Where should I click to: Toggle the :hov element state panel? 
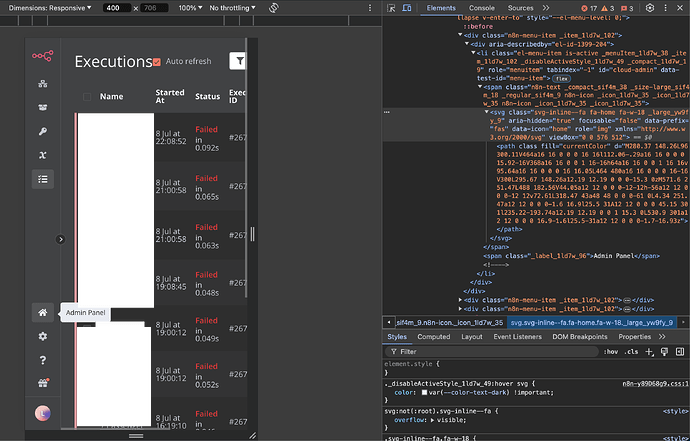610,352
